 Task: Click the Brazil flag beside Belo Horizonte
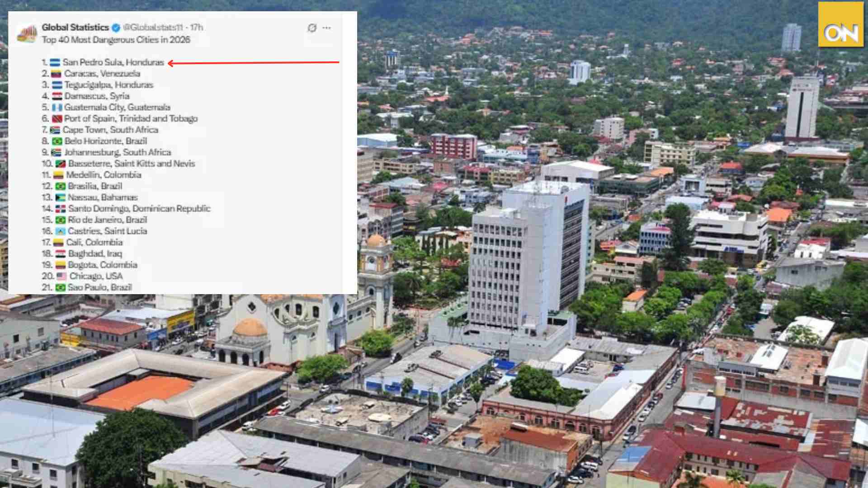(57, 141)
